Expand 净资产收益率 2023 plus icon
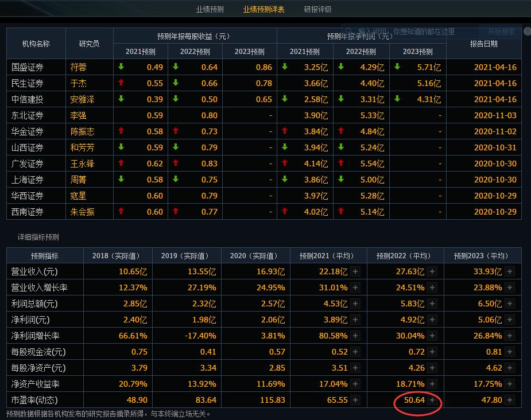This screenshot has width=531, height=420. pos(510,384)
